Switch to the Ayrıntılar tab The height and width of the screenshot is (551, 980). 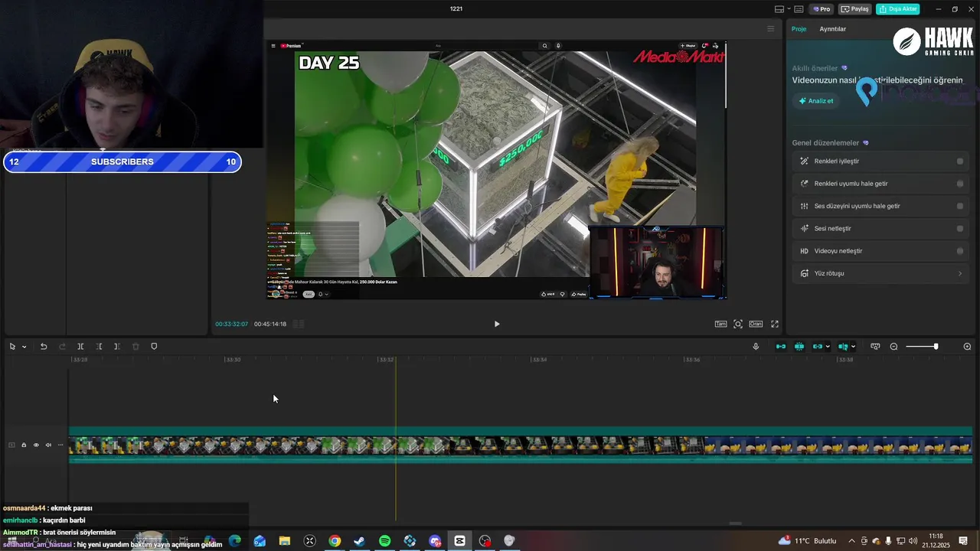coord(833,29)
